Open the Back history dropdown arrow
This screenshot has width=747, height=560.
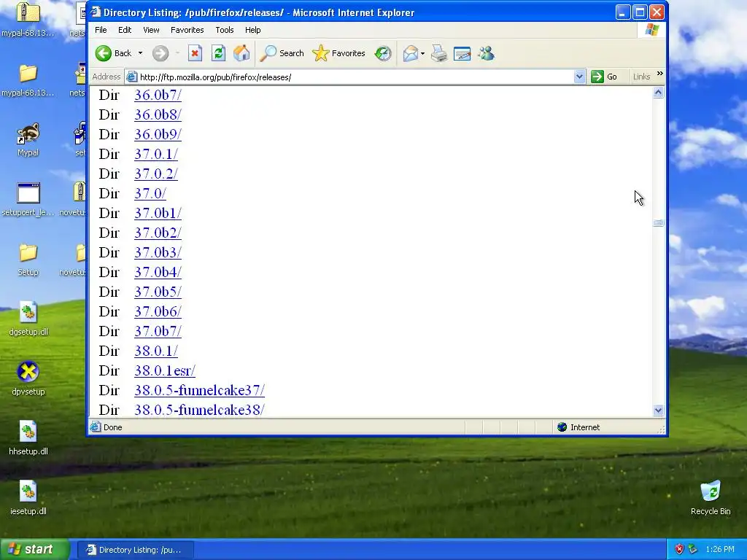coord(141,53)
